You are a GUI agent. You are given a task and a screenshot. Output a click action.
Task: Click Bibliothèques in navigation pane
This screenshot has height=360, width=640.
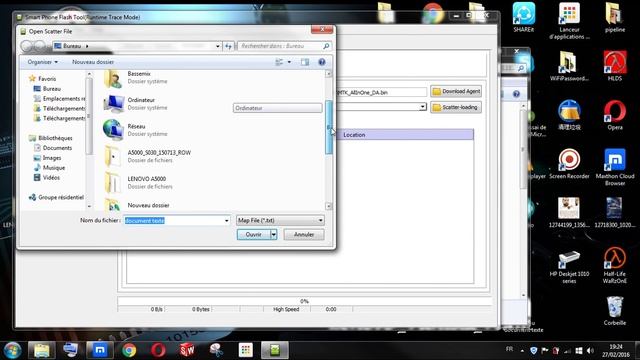[x=51, y=138]
